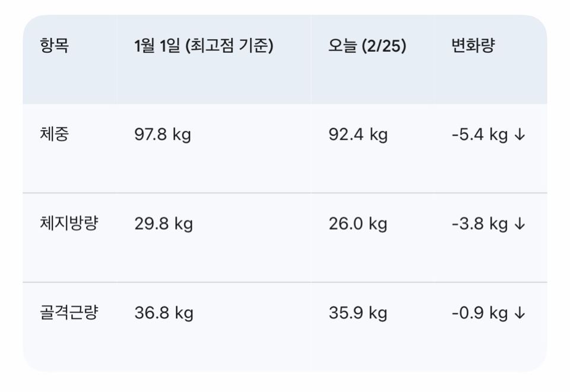Image resolution: width=570 pixels, height=392 pixels.
Task: Select the 1월 1일 (최고점 기준) header
Action: (x=204, y=46)
